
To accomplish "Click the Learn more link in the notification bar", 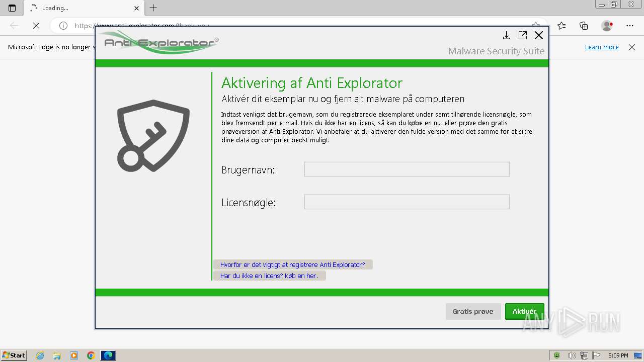I will click(x=602, y=47).
